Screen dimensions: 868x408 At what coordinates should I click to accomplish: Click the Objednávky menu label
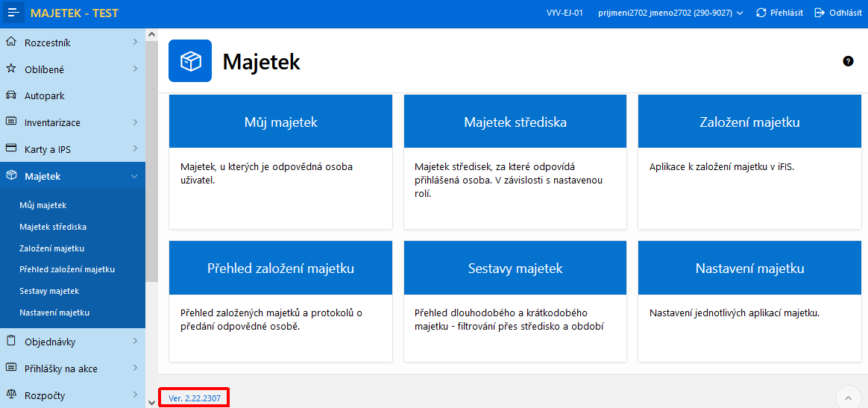pyautogui.click(x=50, y=342)
